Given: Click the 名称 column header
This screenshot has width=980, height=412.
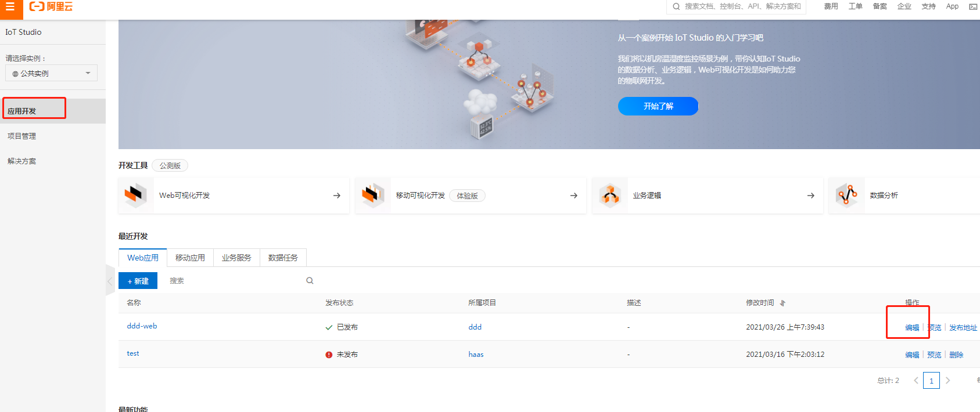Looking at the screenshot, I should coord(134,303).
